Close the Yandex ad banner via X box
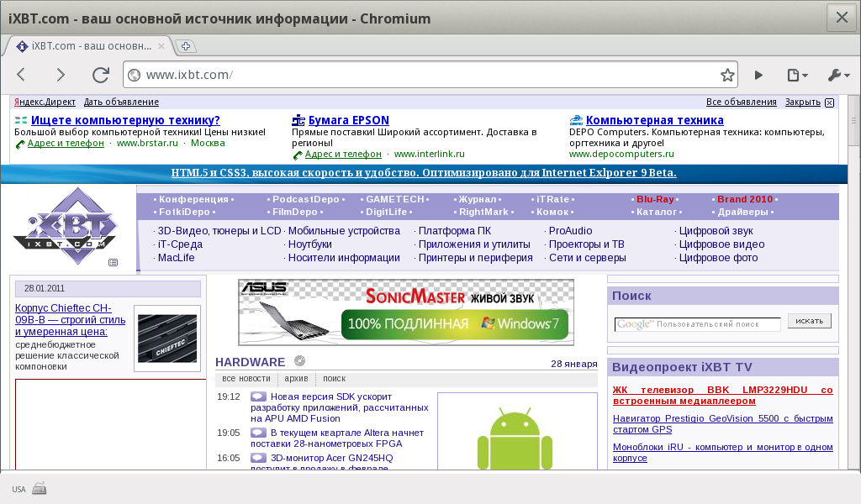Image resolution: width=861 pixels, height=504 pixels. click(x=830, y=102)
